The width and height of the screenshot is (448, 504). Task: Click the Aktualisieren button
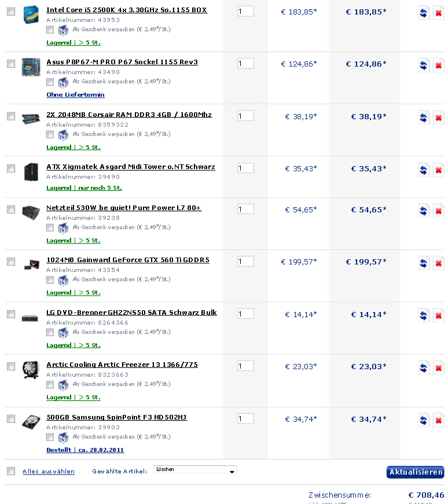point(415,472)
